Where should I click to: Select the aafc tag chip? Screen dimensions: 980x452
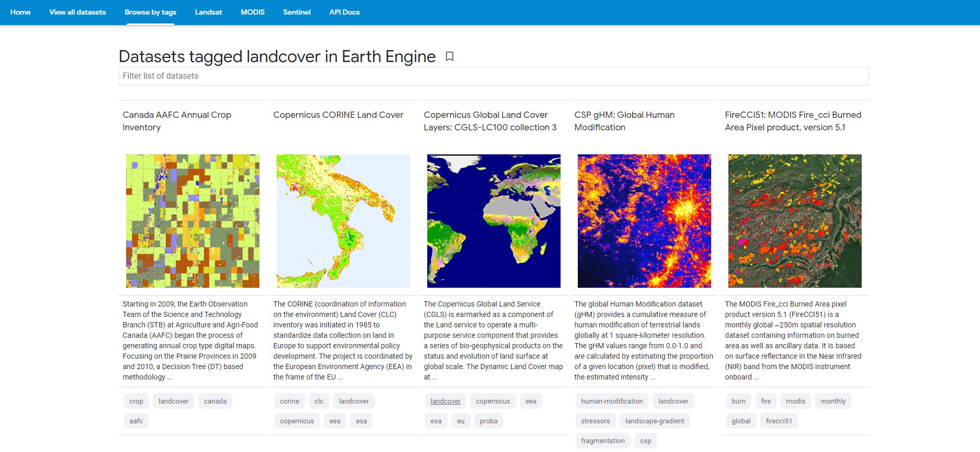click(136, 421)
